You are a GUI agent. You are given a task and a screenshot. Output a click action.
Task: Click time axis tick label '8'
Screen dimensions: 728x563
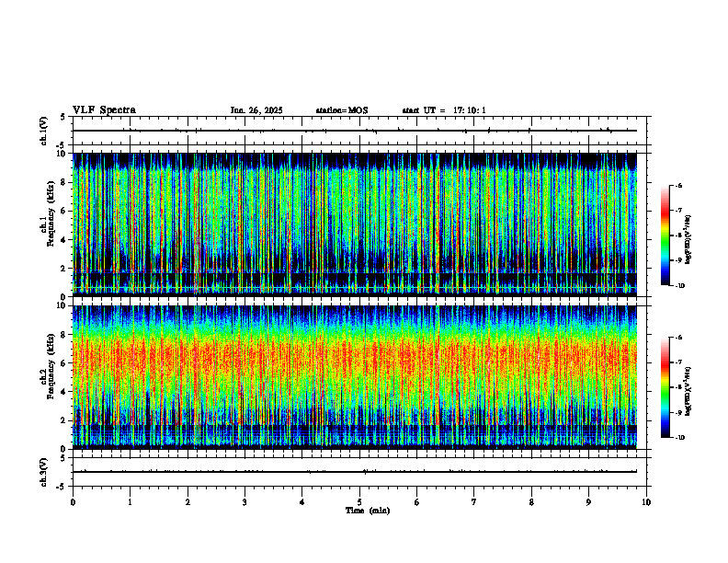pos(531,502)
